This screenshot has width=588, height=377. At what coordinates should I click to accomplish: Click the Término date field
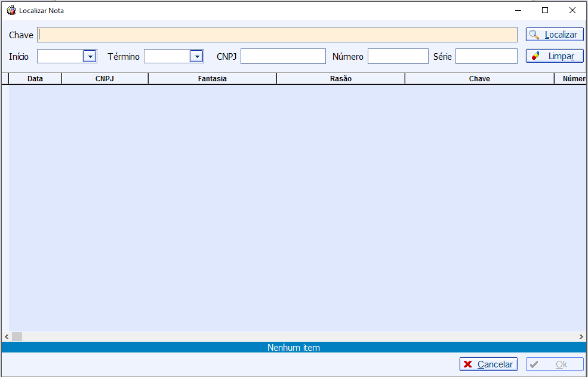[x=167, y=56]
